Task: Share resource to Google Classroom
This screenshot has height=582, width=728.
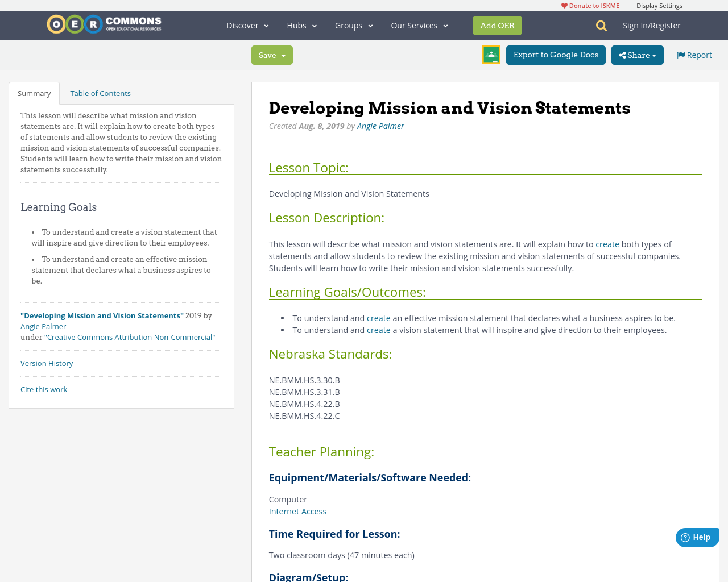Action: click(490, 54)
